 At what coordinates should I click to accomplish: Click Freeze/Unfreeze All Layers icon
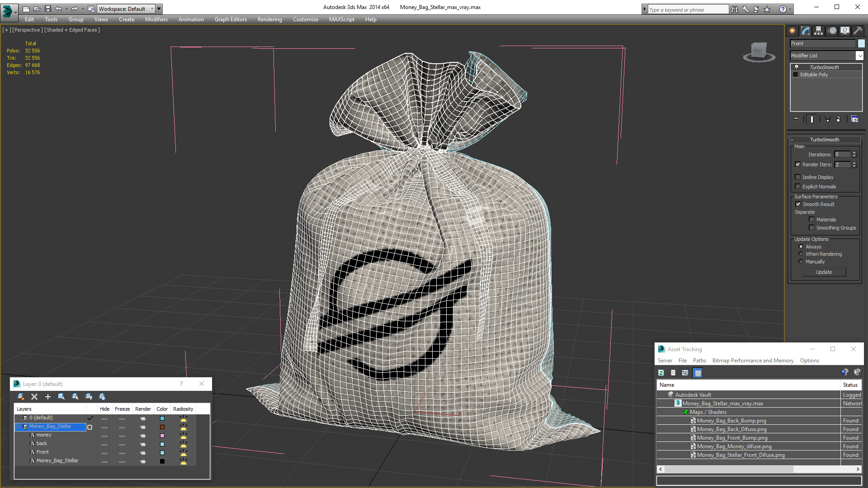tap(103, 397)
